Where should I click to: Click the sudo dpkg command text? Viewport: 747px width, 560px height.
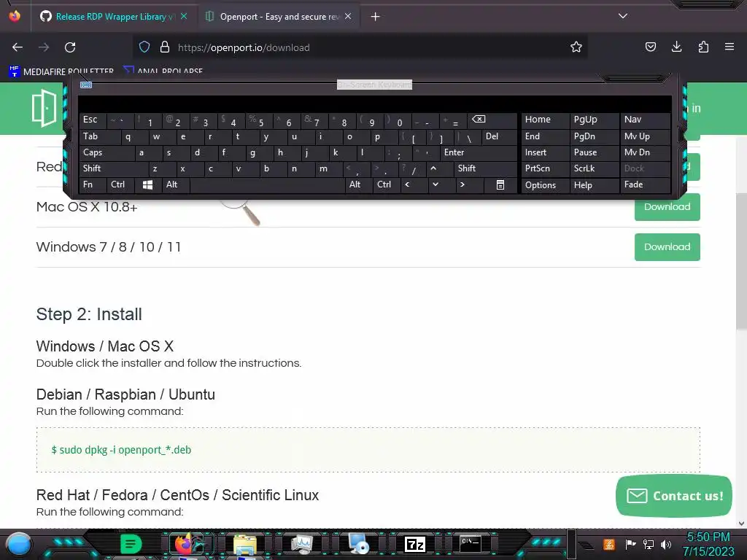121,449
